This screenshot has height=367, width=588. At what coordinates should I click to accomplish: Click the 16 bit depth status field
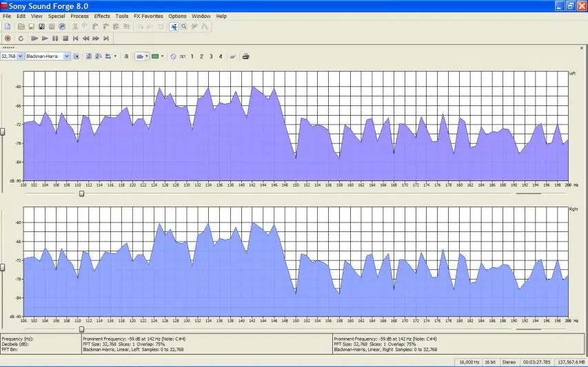pyautogui.click(x=490, y=362)
